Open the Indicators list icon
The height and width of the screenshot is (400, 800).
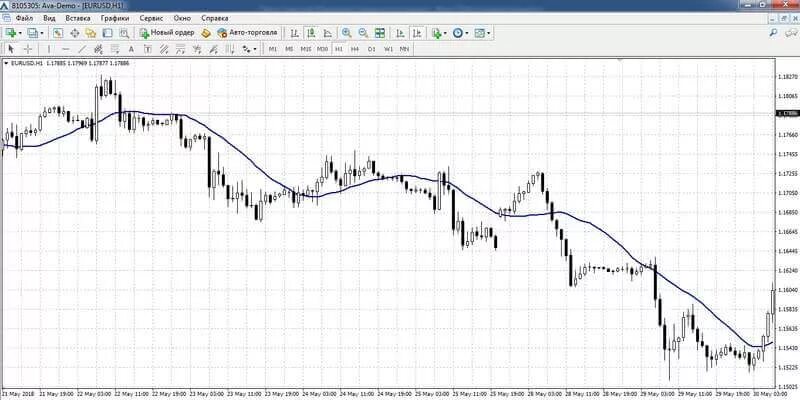[437, 33]
